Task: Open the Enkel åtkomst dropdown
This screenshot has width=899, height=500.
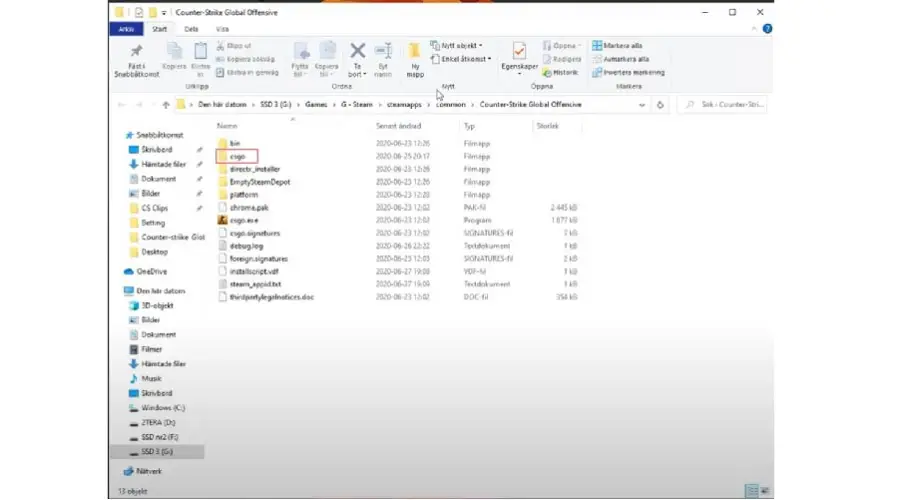Action: tap(461, 59)
